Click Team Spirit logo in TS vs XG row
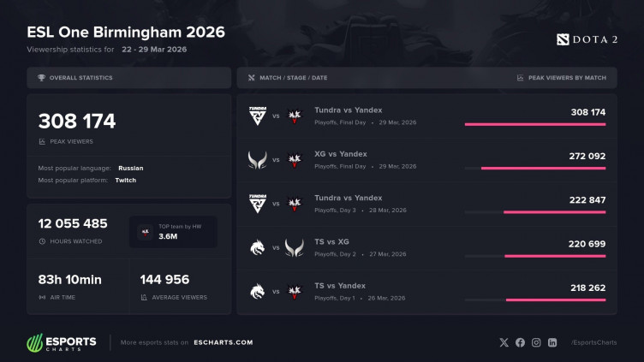The width and height of the screenshot is (644, 362). click(x=257, y=248)
